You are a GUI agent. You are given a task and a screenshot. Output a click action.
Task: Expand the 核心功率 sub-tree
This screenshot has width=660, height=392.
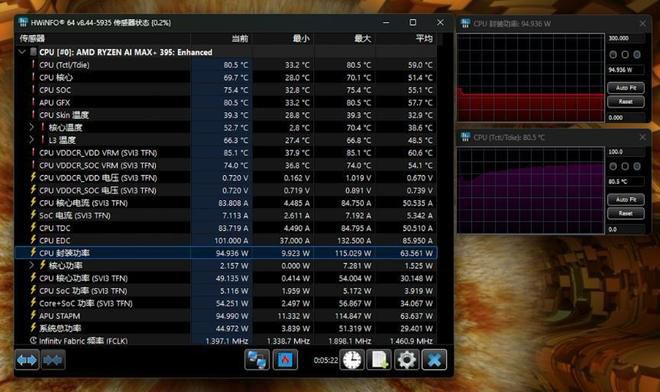click(x=32, y=265)
